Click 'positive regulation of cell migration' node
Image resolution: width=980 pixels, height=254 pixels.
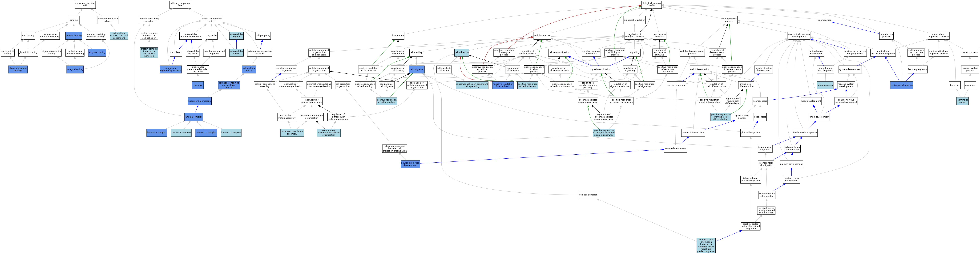tap(387, 101)
